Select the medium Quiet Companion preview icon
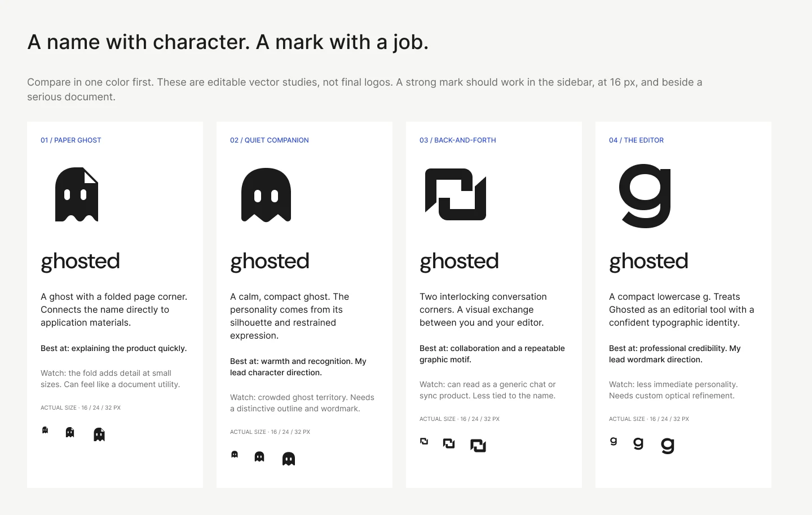The image size is (812, 515). point(259,456)
